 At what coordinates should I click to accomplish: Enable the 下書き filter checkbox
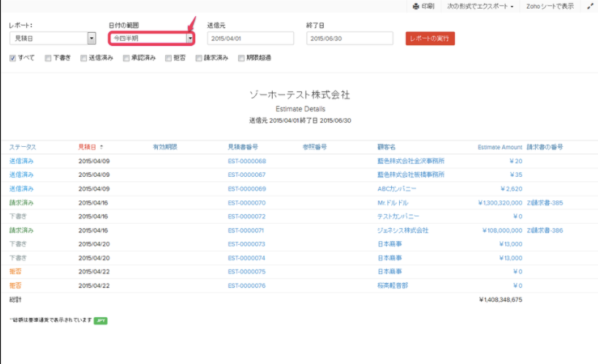(x=48, y=58)
